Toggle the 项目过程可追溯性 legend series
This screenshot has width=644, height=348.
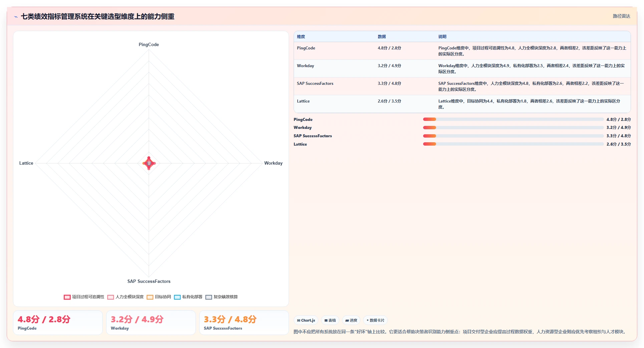[84, 297]
